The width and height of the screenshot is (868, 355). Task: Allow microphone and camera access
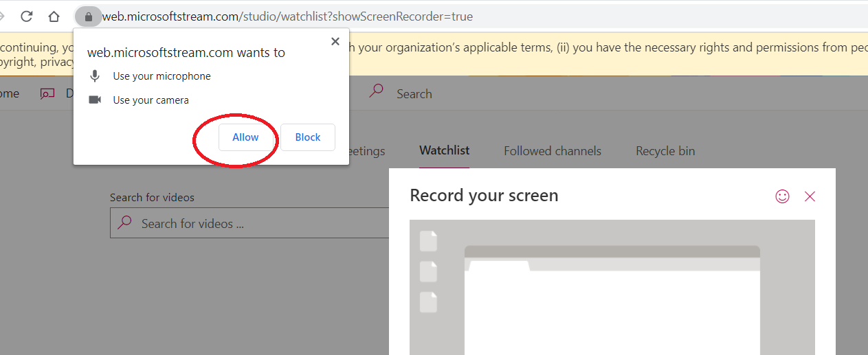[245, 137]
